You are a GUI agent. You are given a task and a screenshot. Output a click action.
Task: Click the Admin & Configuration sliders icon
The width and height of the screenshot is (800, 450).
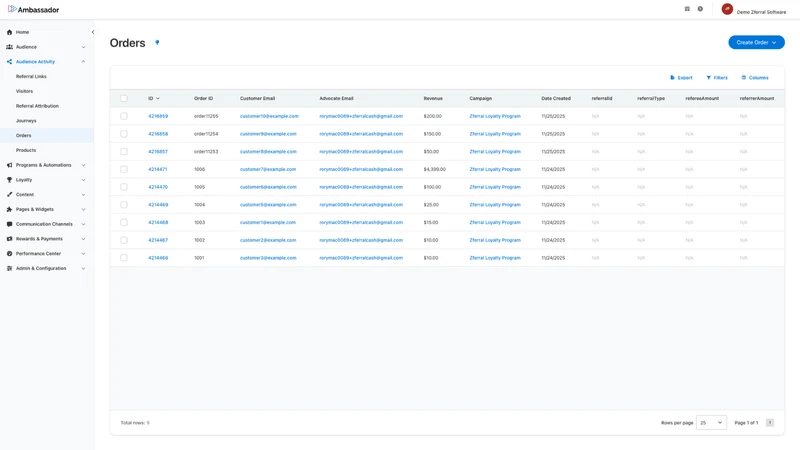[x=9, y=269]
